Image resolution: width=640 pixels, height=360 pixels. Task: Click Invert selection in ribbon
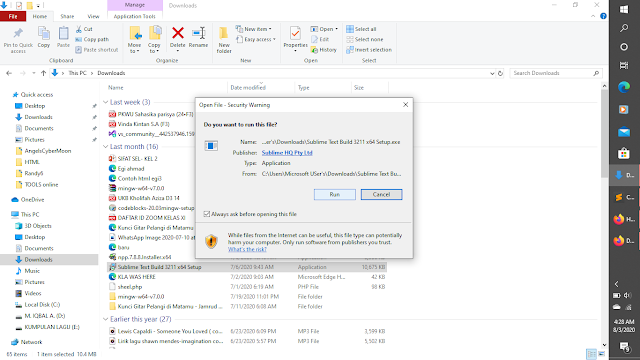pyautogui.click(x=369, y=49)
